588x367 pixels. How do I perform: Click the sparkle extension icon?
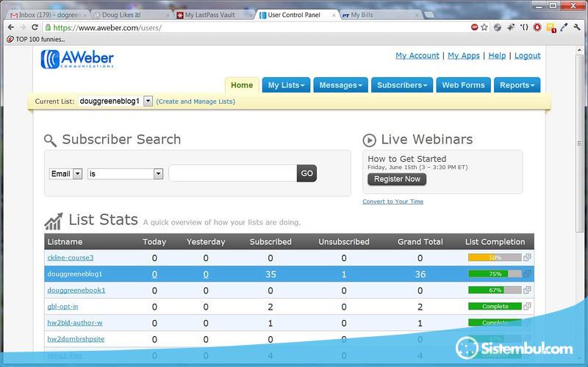pyautogui.click(x=511, y=27)
